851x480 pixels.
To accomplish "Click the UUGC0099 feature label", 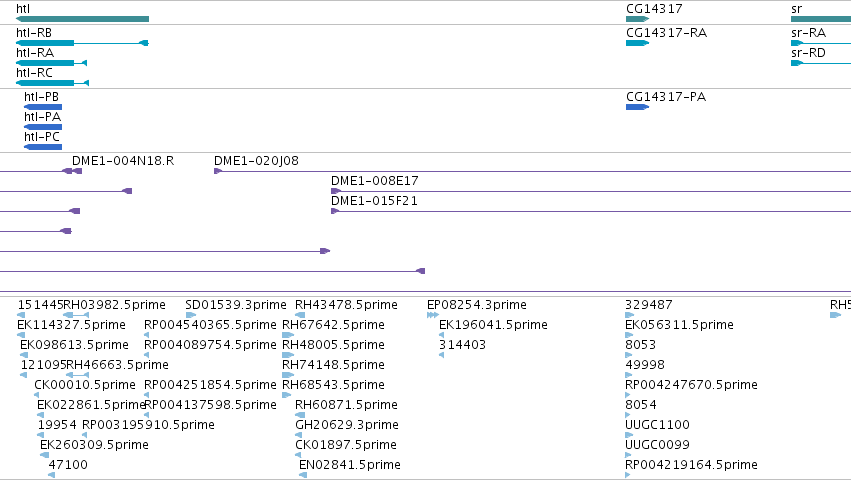I will click(657, 445).
